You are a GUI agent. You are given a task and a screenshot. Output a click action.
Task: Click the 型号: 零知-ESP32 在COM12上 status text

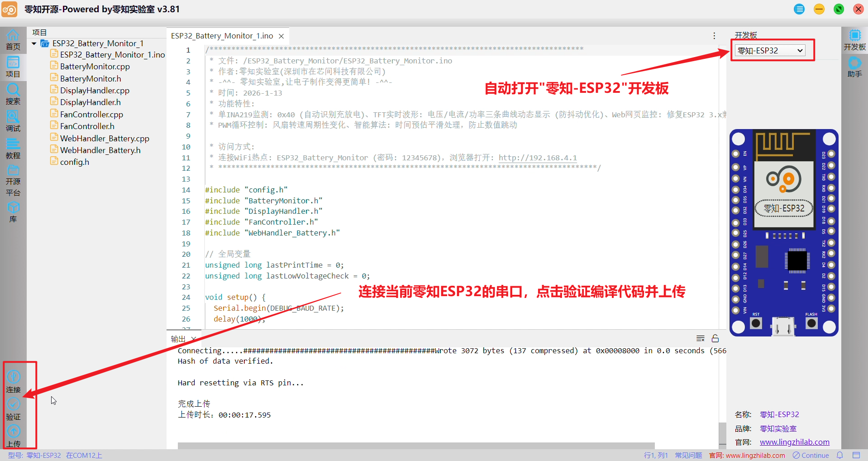click(55, 455)
